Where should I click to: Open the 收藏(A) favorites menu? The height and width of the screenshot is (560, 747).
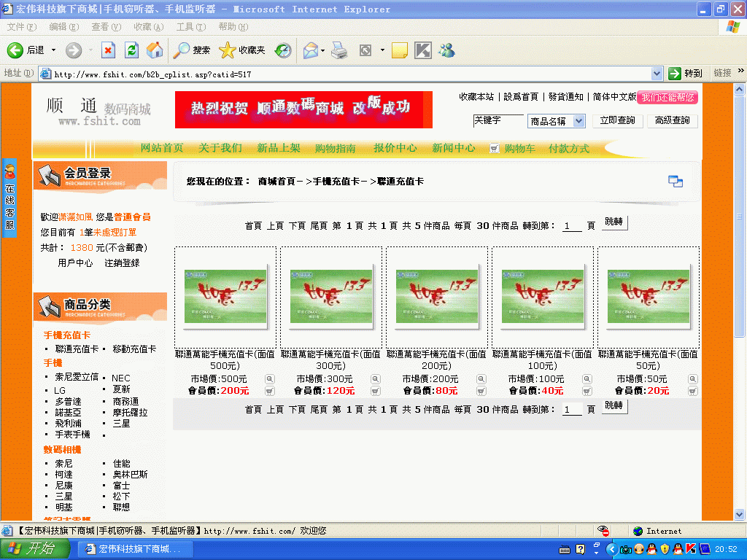pos(148,27)
